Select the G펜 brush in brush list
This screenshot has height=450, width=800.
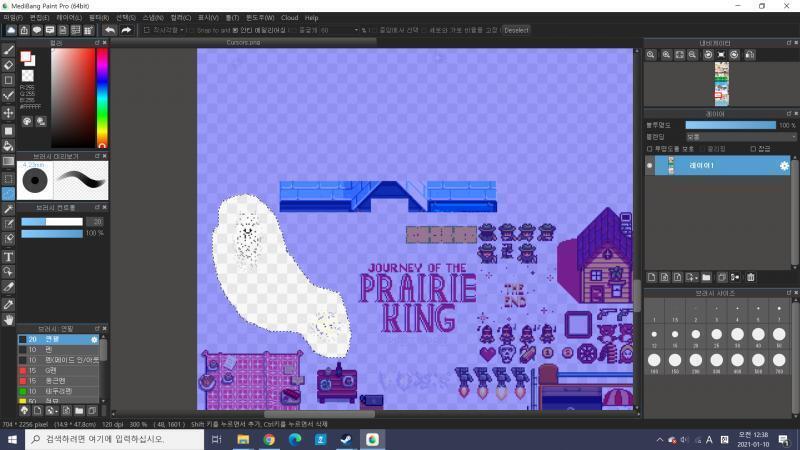pos(59,370)
